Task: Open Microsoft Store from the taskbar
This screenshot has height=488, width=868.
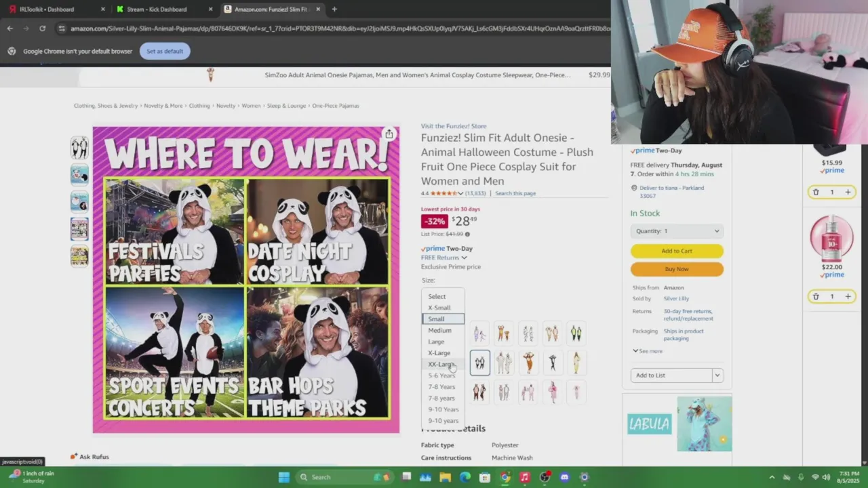Action: click(x=485, y=477)
